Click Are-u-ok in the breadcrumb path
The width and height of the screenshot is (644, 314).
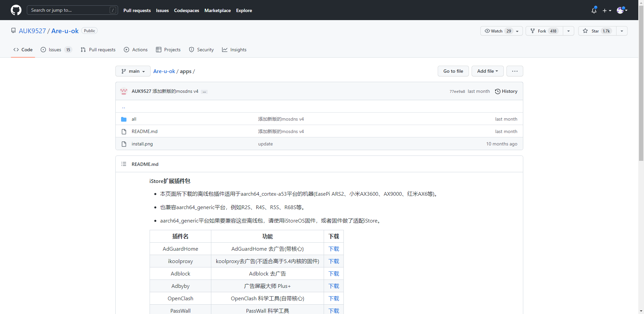(164, 71)
